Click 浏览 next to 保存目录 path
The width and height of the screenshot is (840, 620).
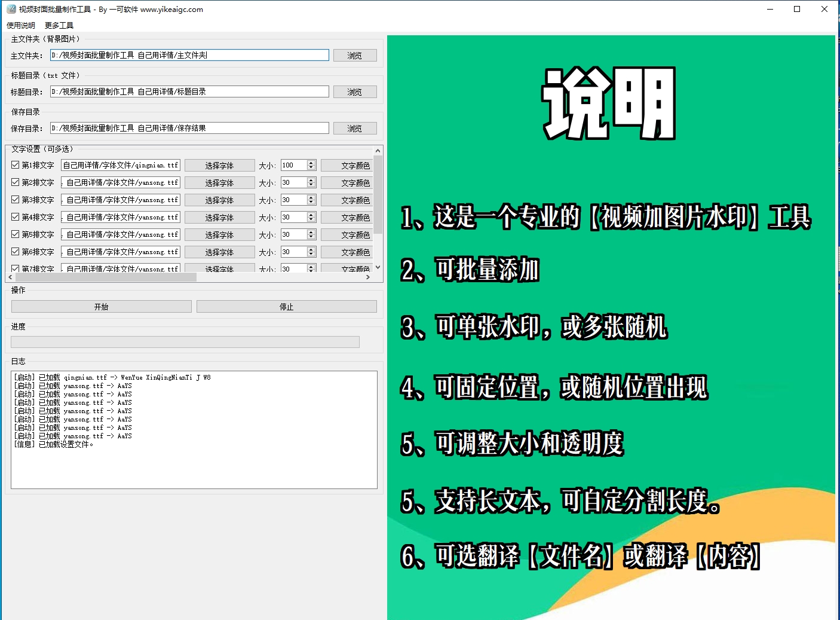355,128
